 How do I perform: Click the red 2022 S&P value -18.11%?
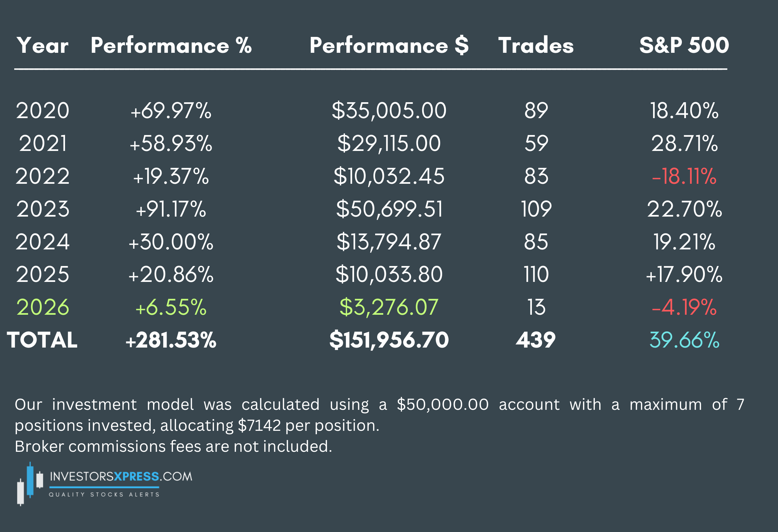coord(684,176)
